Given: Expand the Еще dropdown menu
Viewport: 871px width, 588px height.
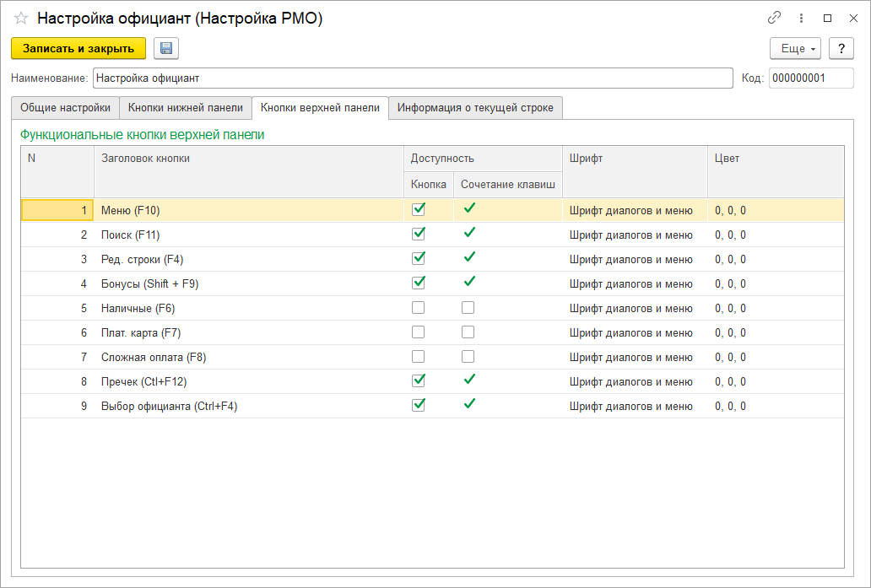Looking at the screenshot, I should (796, 49).
